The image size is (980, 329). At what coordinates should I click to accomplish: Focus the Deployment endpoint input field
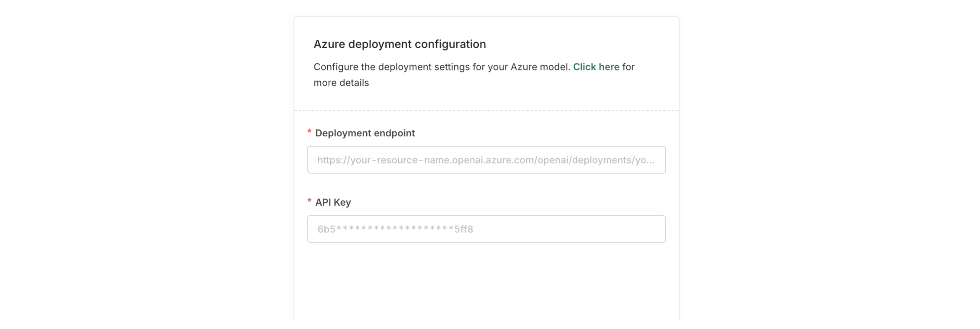[x=487, y=160]
